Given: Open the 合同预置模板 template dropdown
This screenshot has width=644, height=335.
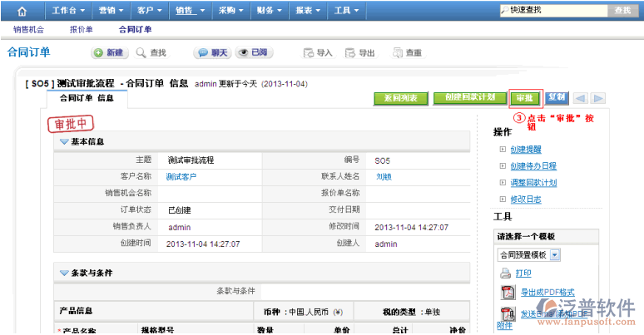Looking at the screenshot, I should pyautogui.click(x=555, y=254).
